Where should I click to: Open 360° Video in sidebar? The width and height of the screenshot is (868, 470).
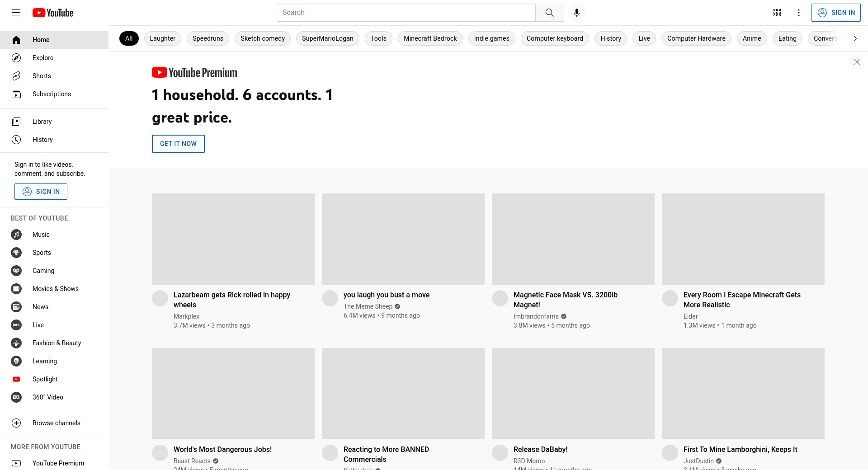(x=54, y=397)
